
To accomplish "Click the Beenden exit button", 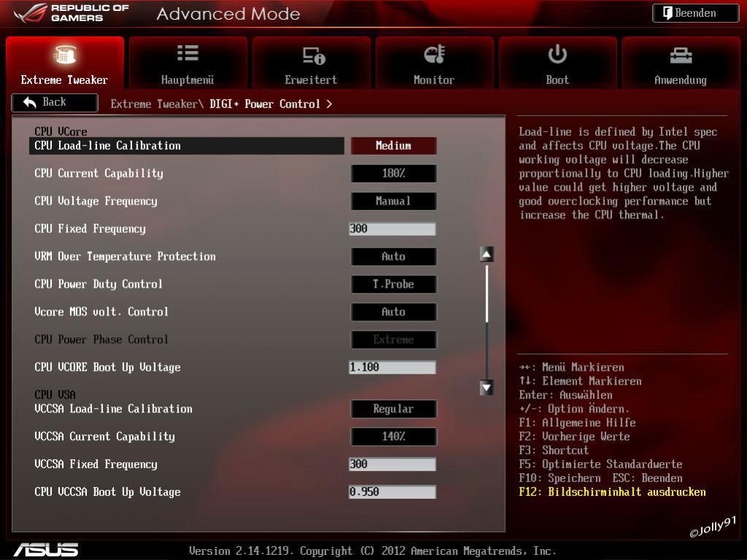I will [x=696, y=13].
